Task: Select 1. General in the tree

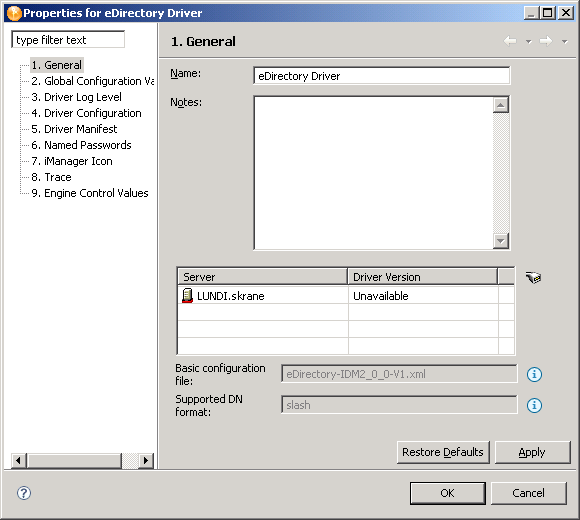Action: (57, 65)
